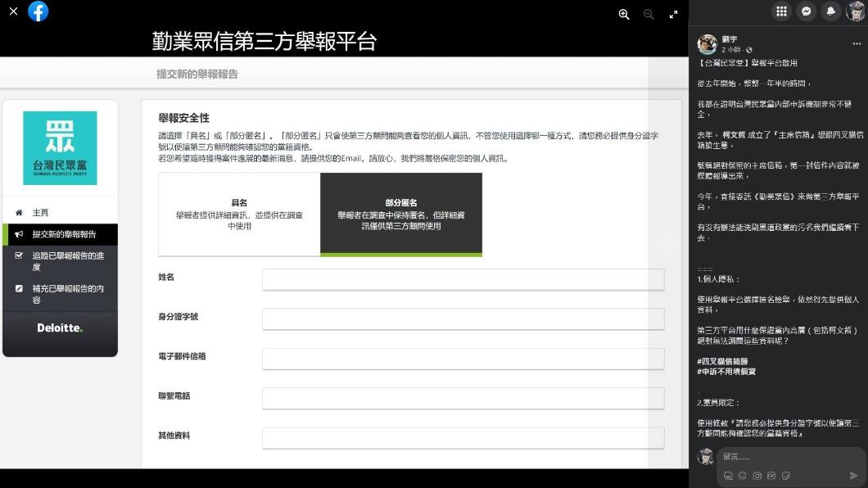The height and width of the screenshot is (488, 868).
Task: Open the post options three-dot menu
Action: tap(857, 43)
